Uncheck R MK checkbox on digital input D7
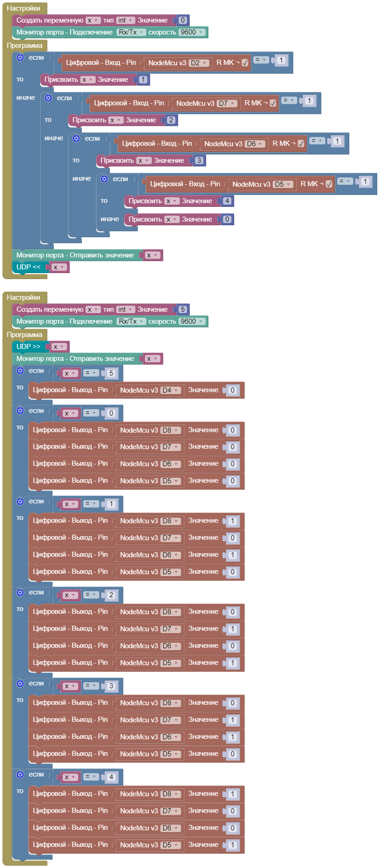Screen dimensions: 380x868 point(273,103)
